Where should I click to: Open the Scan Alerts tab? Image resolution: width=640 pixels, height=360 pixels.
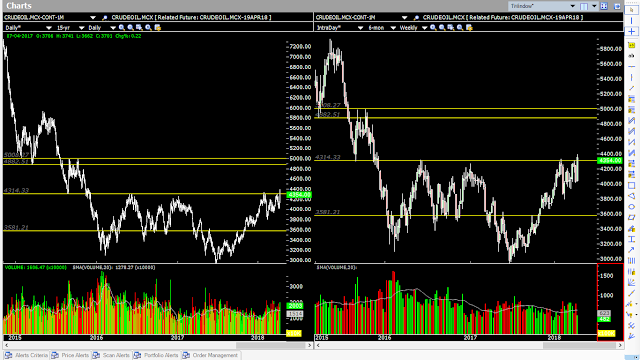(x=111, y=355)
